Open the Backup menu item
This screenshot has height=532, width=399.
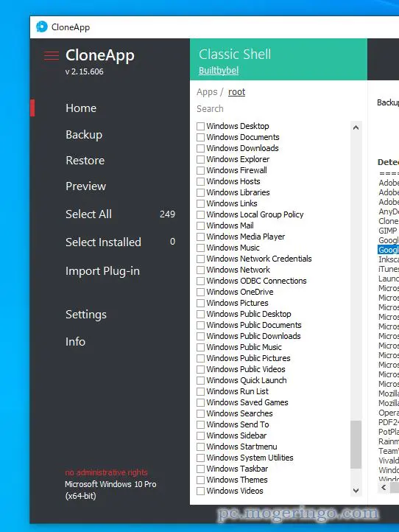pyautogui.click(x=84, y=135)
